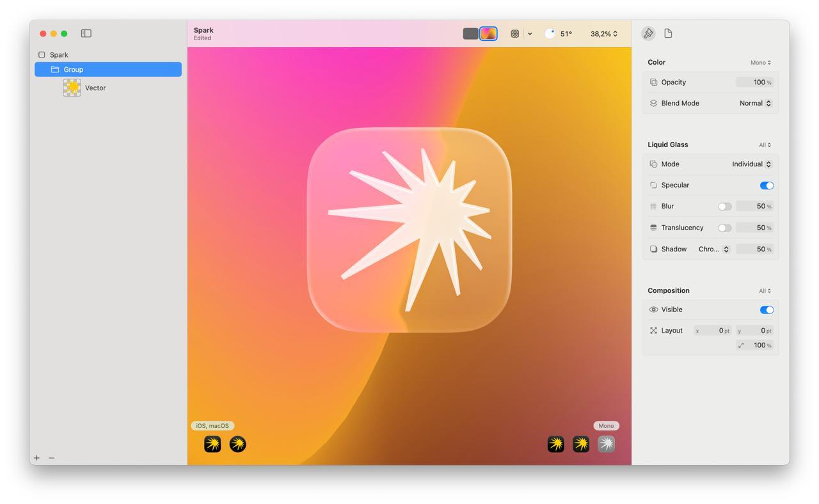Image resolution: width=819 pixels, height=504 pixels.
Task: Enable the Translucency switch
Action: coord(724,228)
